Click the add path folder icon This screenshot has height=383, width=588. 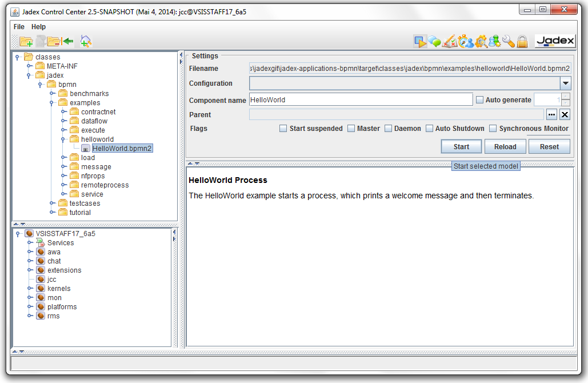point(26,41)
